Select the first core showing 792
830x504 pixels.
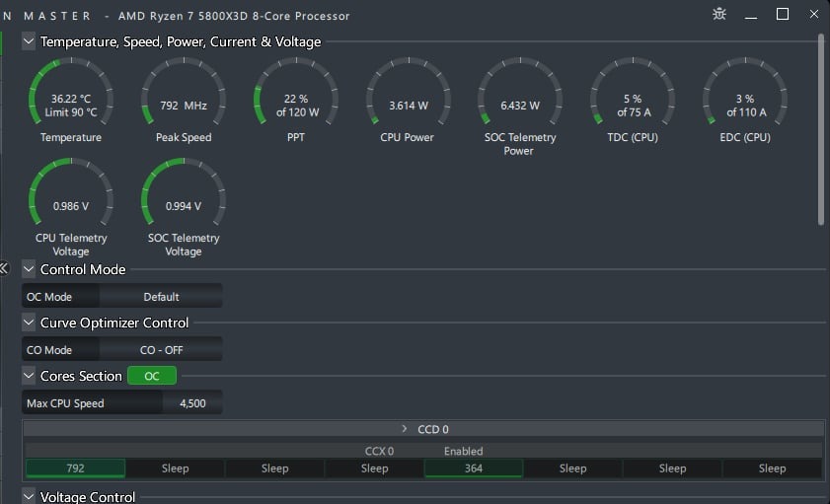75,468
